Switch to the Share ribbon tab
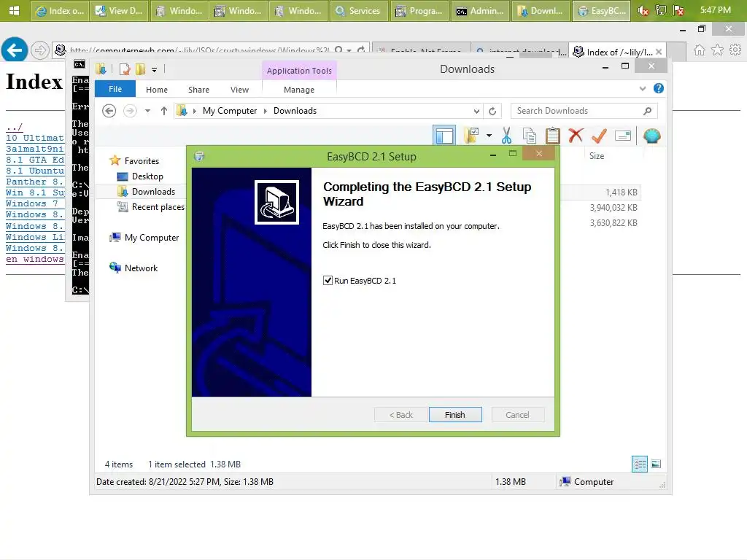 pyautogui.click(x=198, y=90)
